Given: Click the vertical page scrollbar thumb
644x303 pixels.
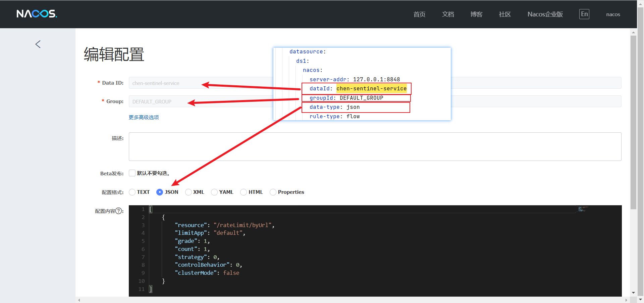Looking at the screenshot, I should 633,122.
